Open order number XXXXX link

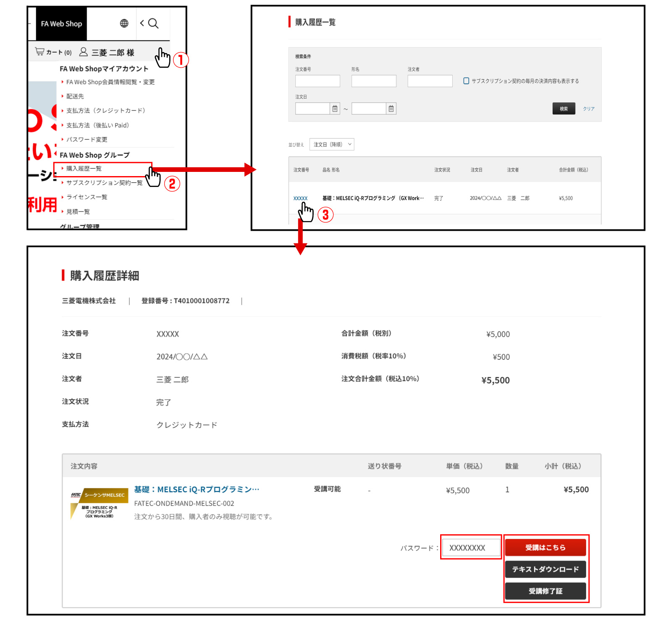(300, 198)
